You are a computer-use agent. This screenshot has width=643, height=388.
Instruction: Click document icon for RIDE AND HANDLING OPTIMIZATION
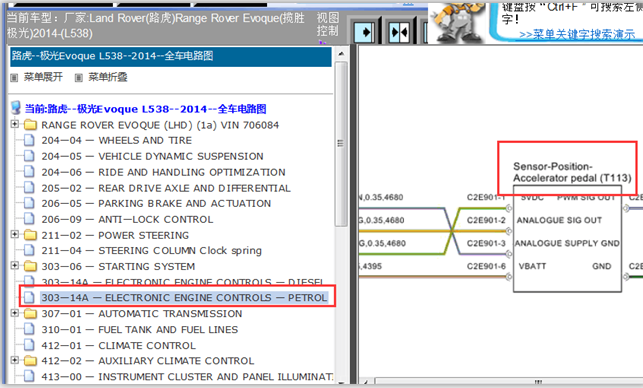[29, 172]
